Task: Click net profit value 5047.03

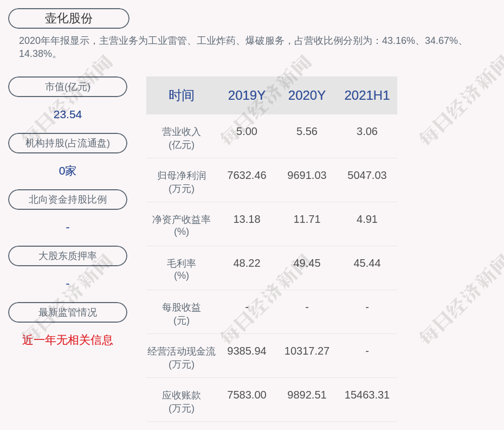Action: coord(367,175)
